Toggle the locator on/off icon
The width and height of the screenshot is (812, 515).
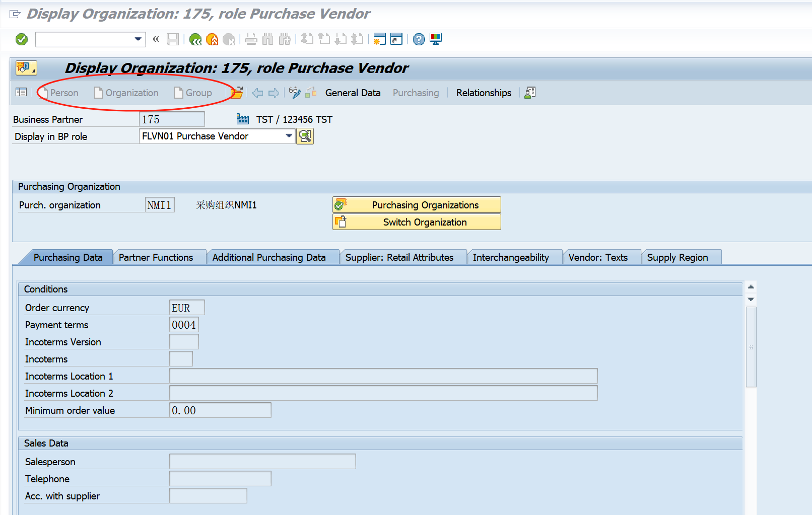point(21,93)
